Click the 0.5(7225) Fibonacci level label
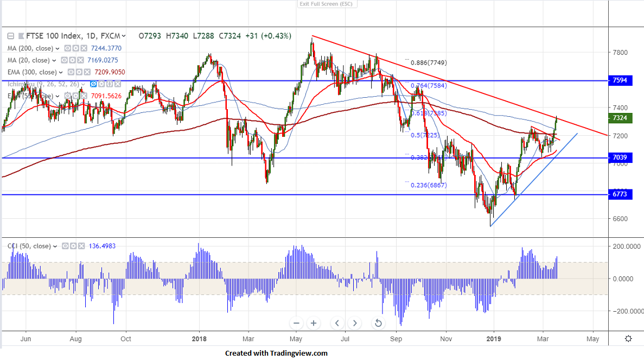The image size is (644, 360). pos(425,135)
